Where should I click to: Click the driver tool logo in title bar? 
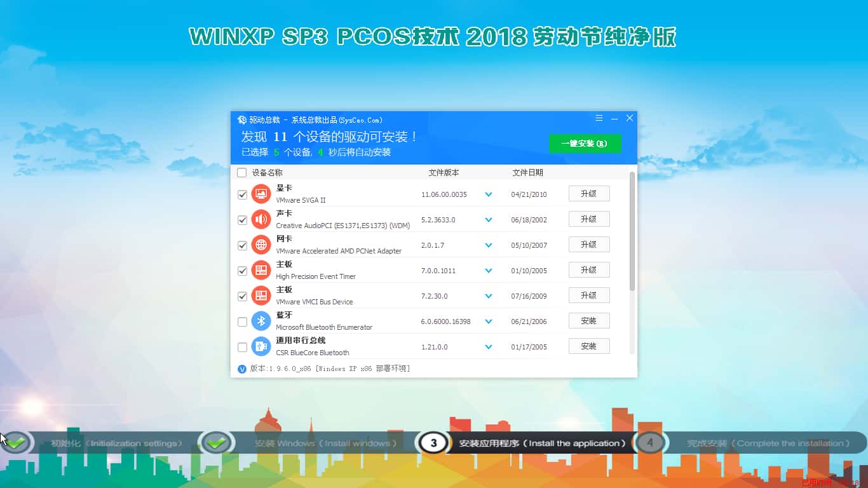(x=241, y=119)
